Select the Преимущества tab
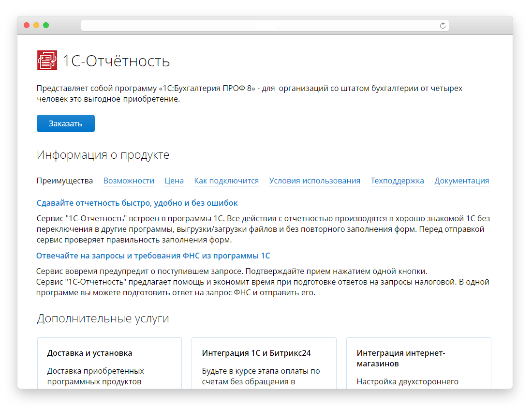Screen dimensions: 532x409 point(65,181)
